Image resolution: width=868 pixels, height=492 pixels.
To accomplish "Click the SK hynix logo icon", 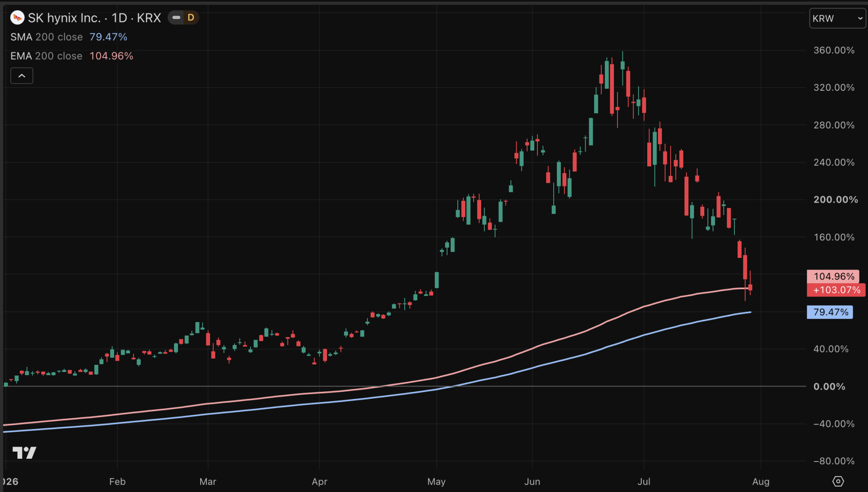I will (17, 18).
